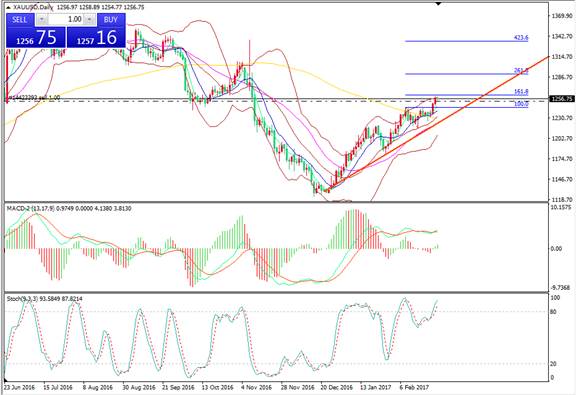
Task: Click the chart shift triangle marker at top
Action: 438,4
